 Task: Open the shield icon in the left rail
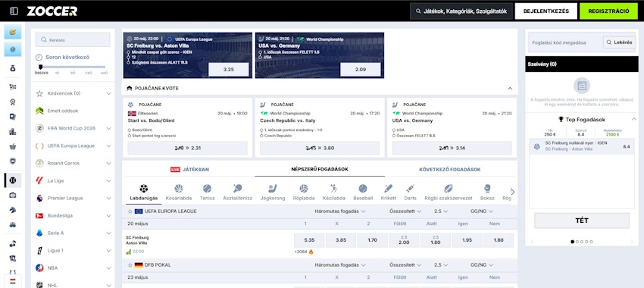click(13, 161)
